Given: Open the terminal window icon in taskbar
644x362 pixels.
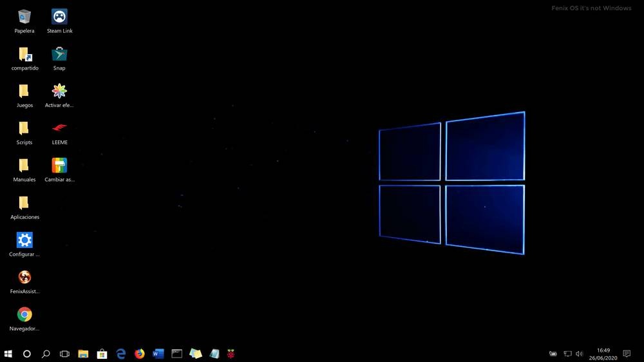Looking at the screenshot, I should [177, 354].
